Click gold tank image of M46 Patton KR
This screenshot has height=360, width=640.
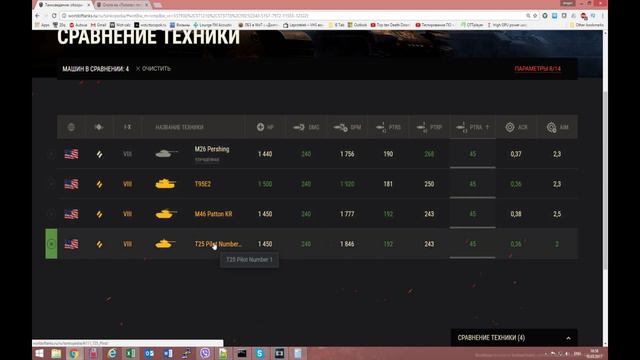click(x=166, y=214)
